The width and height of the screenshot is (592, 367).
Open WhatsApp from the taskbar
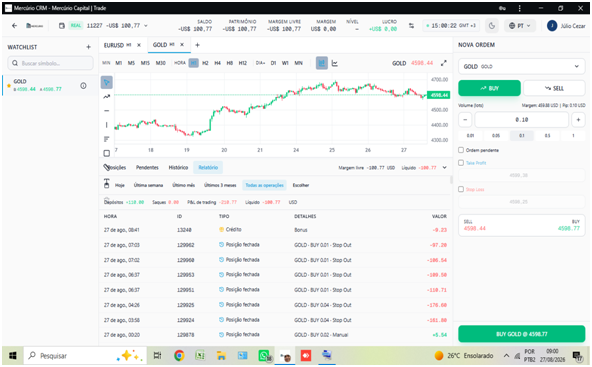264,356
